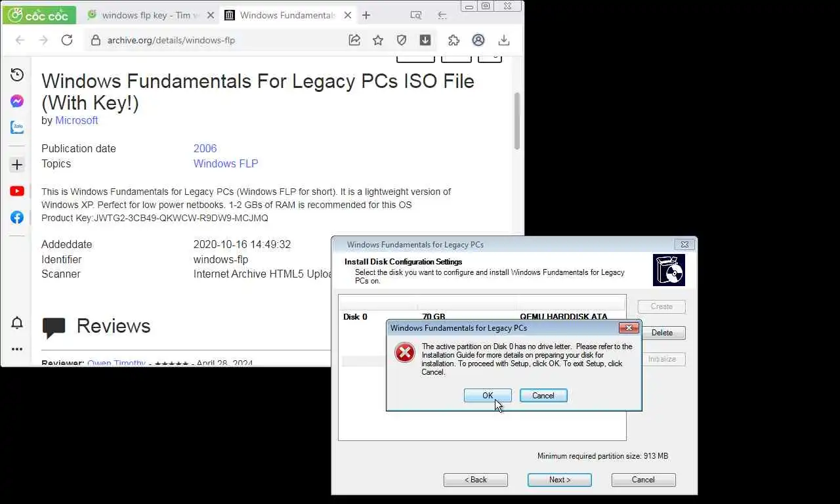Select the product key text line
This screenshot has height=504, width=840.
[155, 218]
